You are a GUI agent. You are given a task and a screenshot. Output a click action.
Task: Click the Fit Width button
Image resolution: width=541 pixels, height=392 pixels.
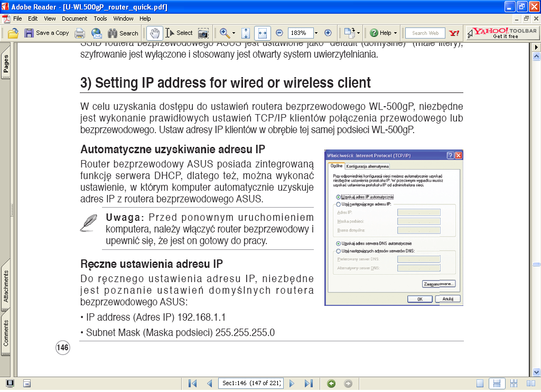pos(262,33)
